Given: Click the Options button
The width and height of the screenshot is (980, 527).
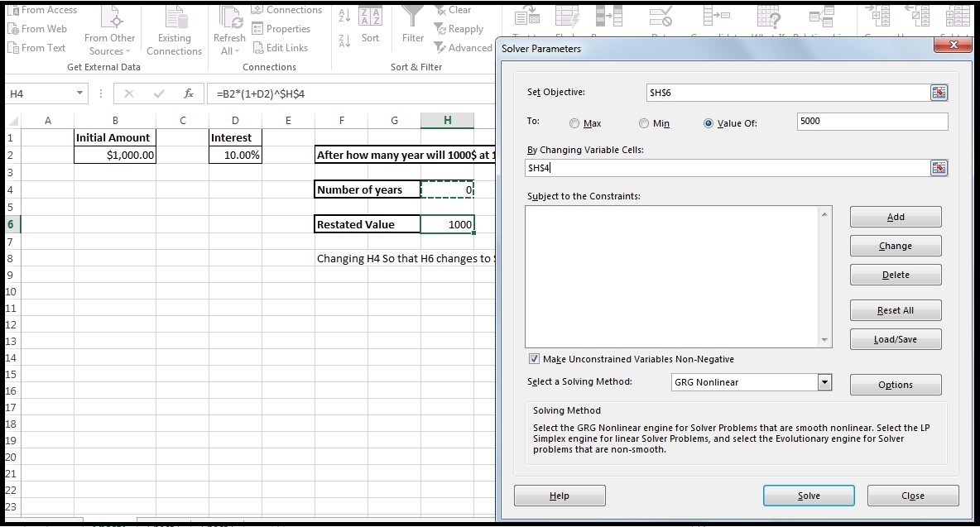Looking at the screenshot, I should click(x=896, y=385).
